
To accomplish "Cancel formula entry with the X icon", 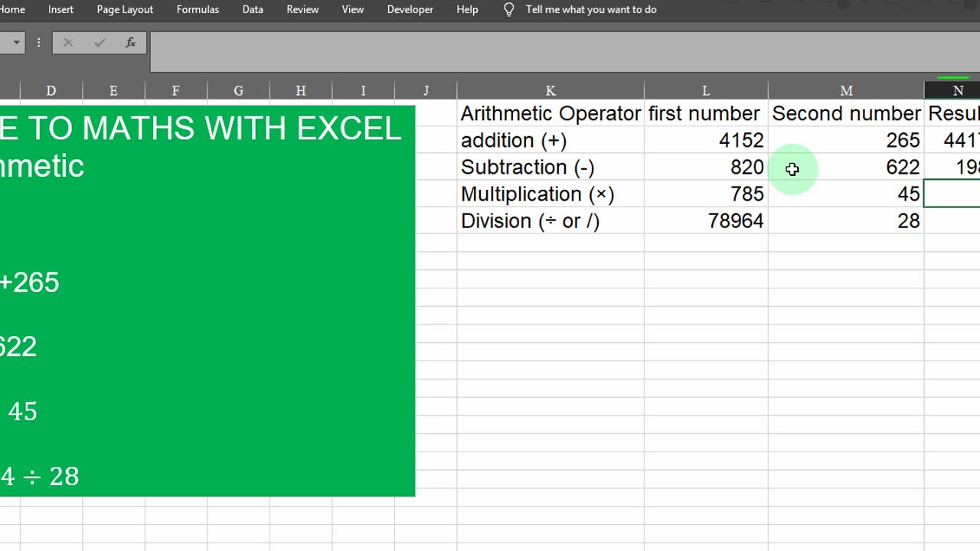I will [x=68, y=43].
